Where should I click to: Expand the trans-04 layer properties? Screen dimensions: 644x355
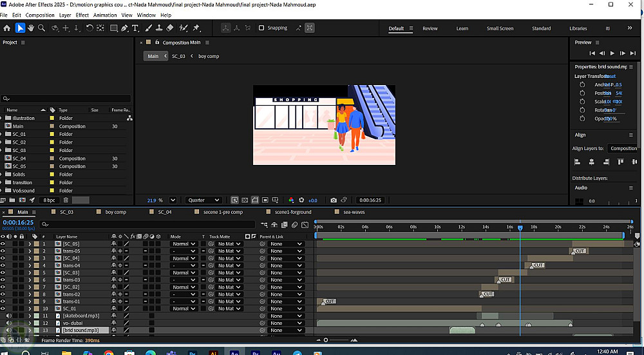point(30,265)
